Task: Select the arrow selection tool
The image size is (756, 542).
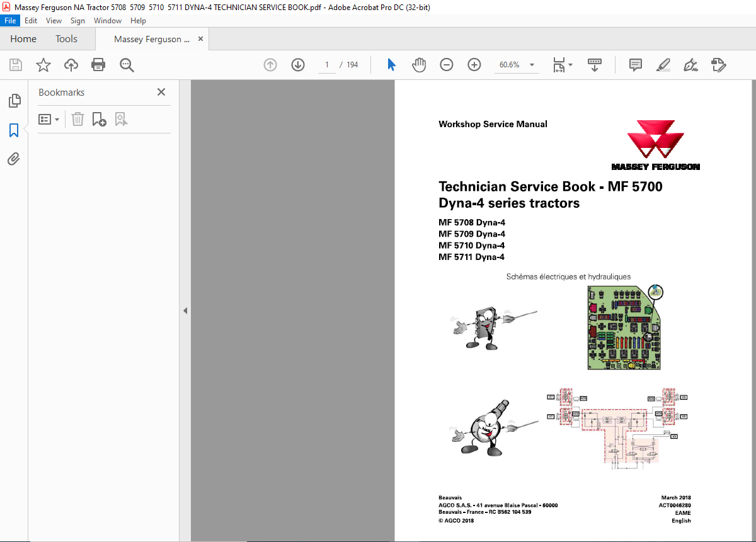Action: click(391, 65)
